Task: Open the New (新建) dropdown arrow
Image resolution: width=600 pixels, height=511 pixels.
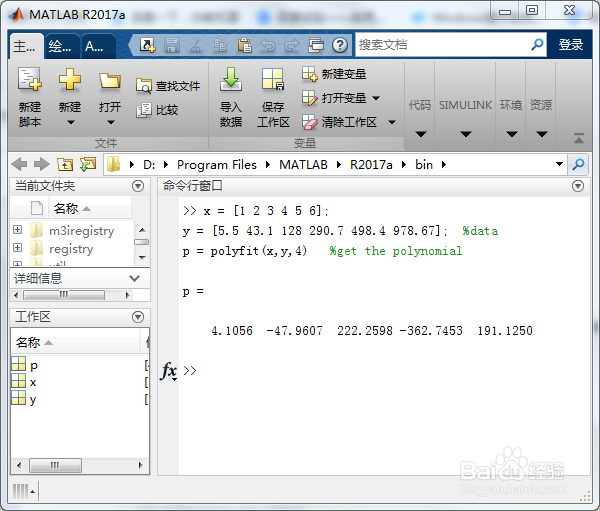Action: point(71,122)
